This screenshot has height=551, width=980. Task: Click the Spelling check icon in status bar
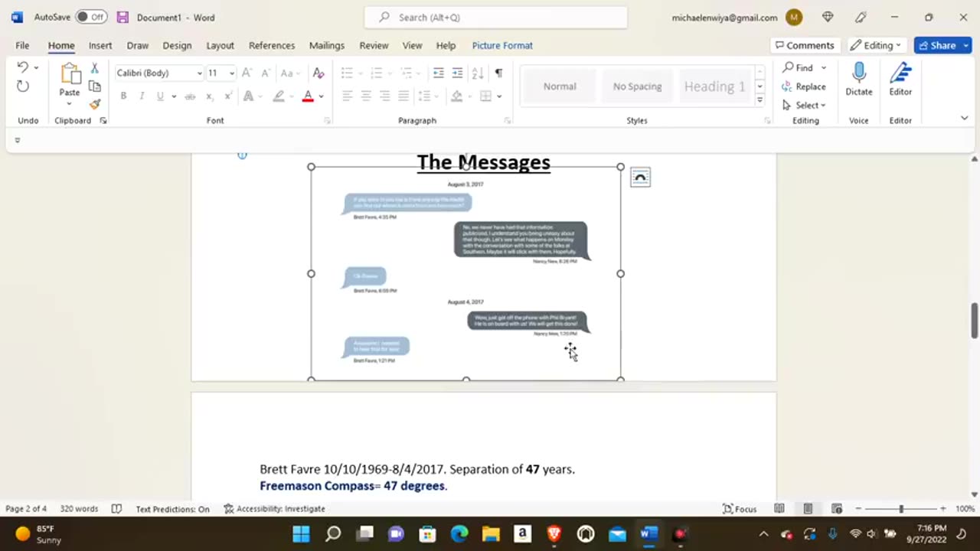coord(116,509)
